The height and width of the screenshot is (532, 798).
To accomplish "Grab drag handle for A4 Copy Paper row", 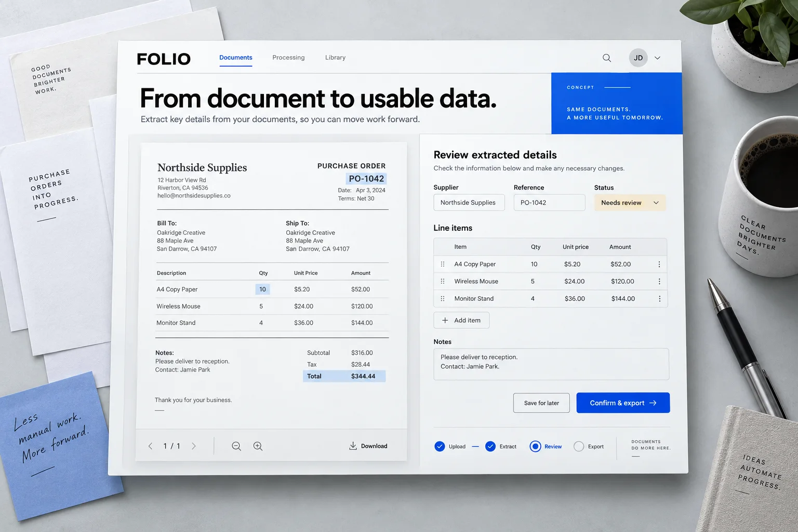I will pyautogui.click(x=443, y=264).
